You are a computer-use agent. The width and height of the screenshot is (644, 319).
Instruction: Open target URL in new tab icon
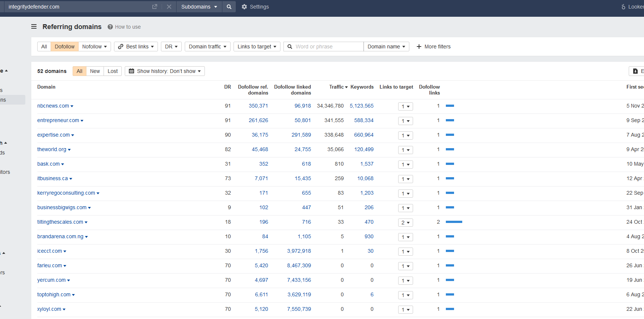click(x=155, y=7)
